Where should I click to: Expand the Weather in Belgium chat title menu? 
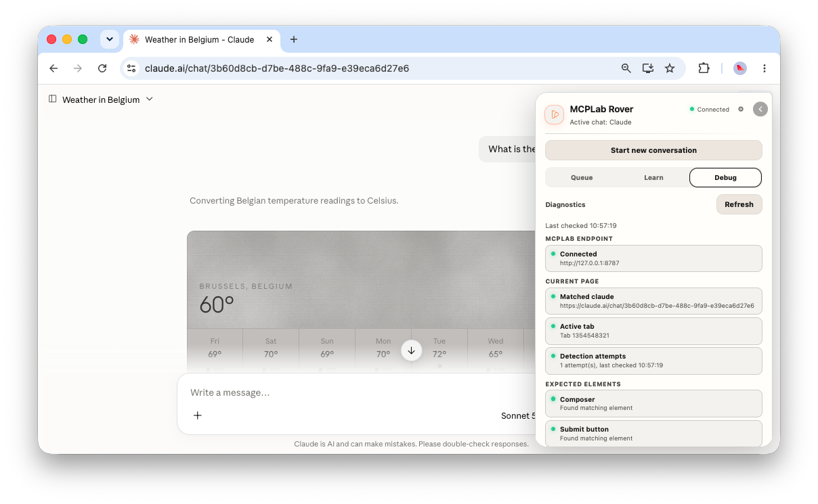pos(150,99)
